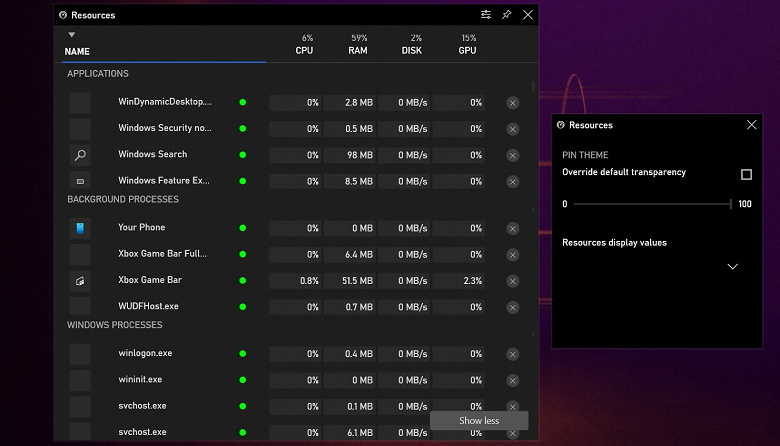Pin the Resources widget
Screen dimensions: 780x446
(x=506, y=14)
